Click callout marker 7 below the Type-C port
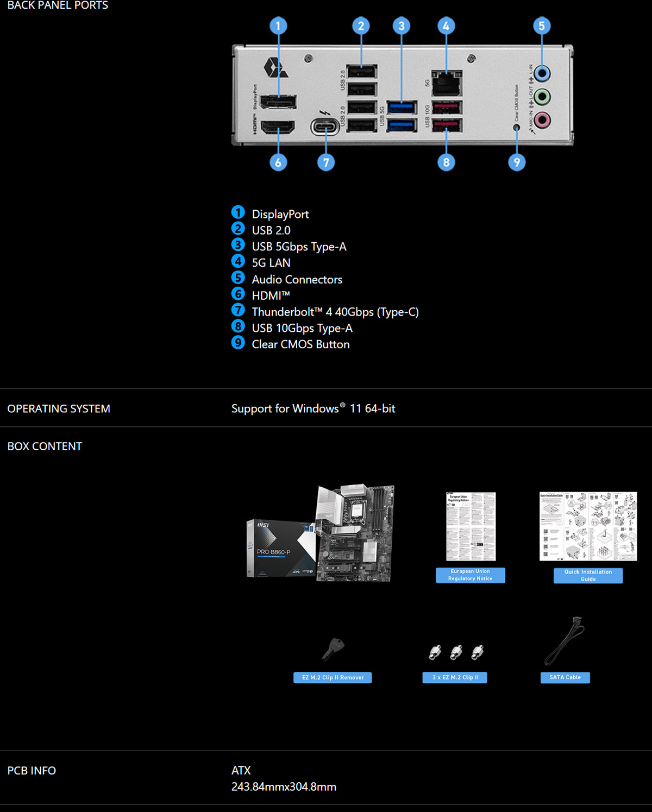Screen dimensions: 652x812 (326, 162)
